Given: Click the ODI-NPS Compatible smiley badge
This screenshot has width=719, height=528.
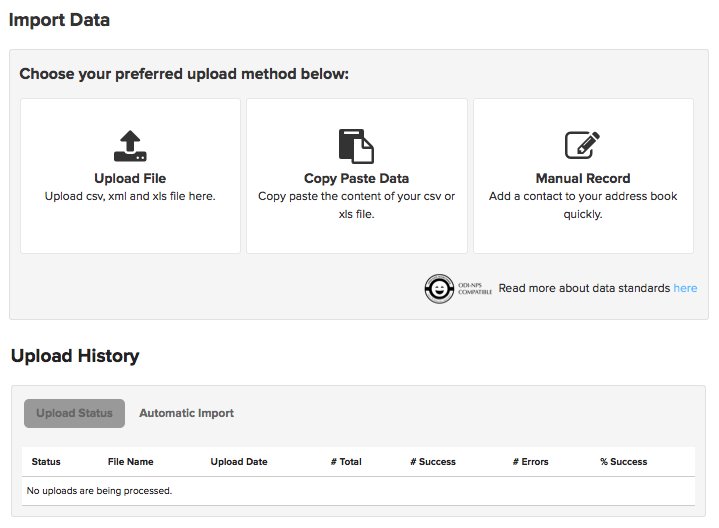Looking at the screenshot, I should click(x=440, y=288).
